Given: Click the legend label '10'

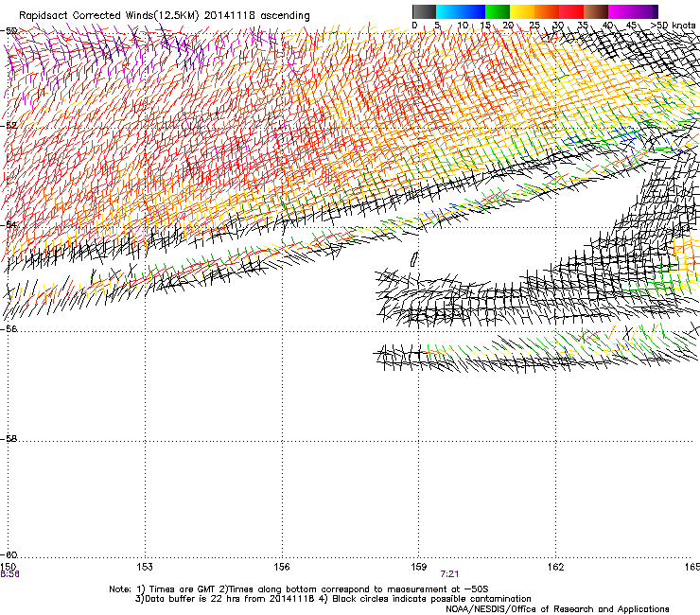Looking at the screenshot, I should [463, 25].
